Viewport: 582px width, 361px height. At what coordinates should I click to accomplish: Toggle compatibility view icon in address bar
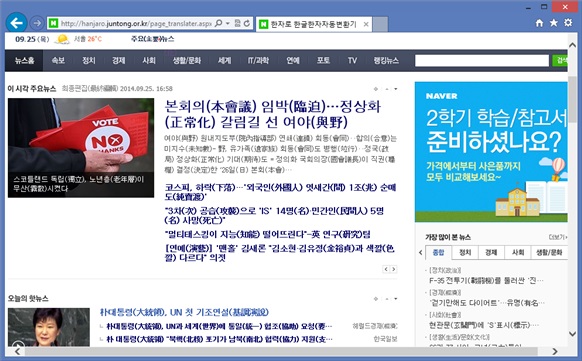238,23
